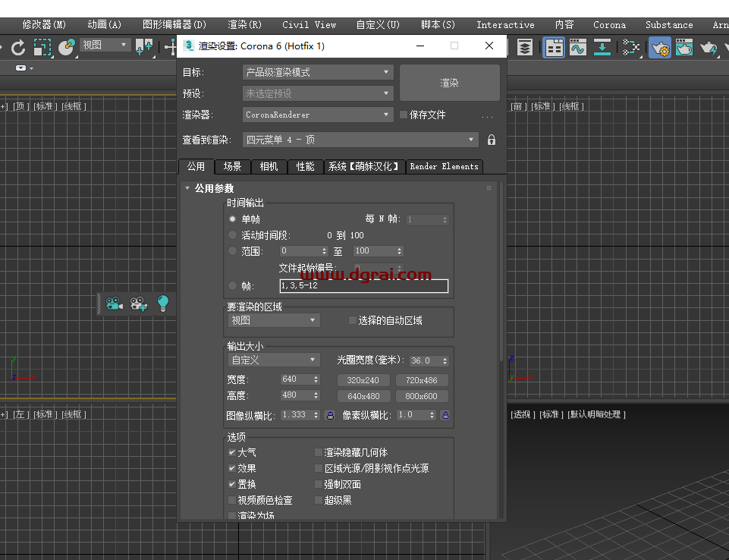Open the 要渲染的区域 视图 dropdown

(274, 320)
